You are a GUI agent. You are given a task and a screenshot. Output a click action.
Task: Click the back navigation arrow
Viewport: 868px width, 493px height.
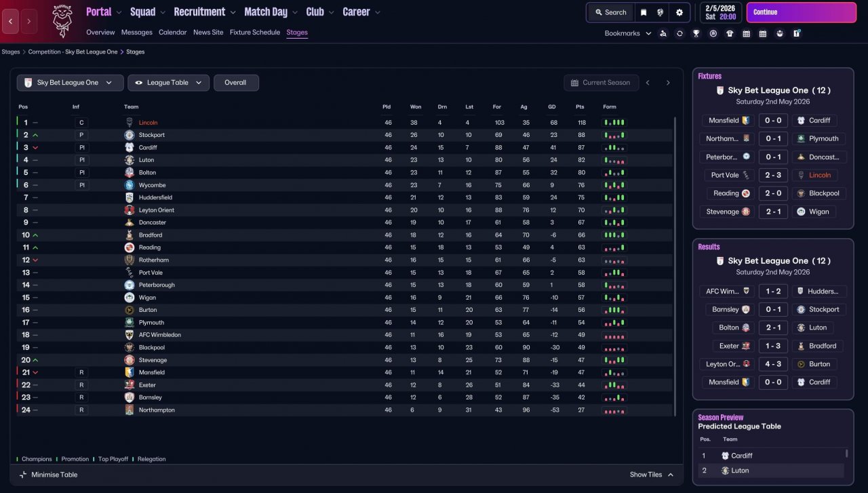tap(11, 21)
